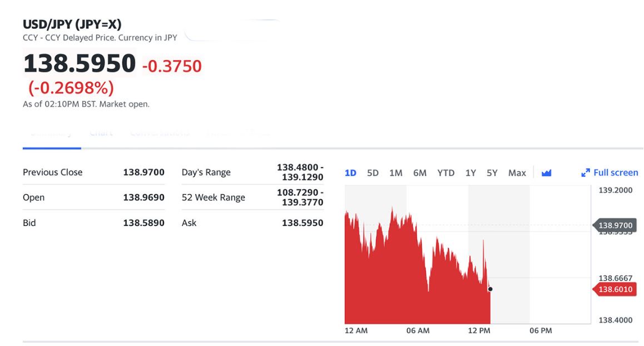
Task: Show the Max history range
Action: 517,173
